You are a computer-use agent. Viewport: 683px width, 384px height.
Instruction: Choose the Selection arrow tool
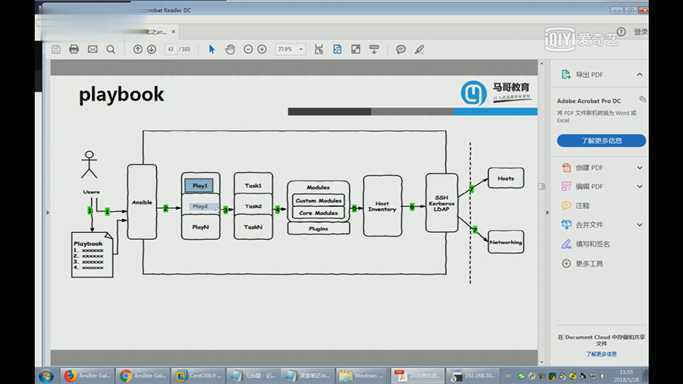click(x=212, y=49)
